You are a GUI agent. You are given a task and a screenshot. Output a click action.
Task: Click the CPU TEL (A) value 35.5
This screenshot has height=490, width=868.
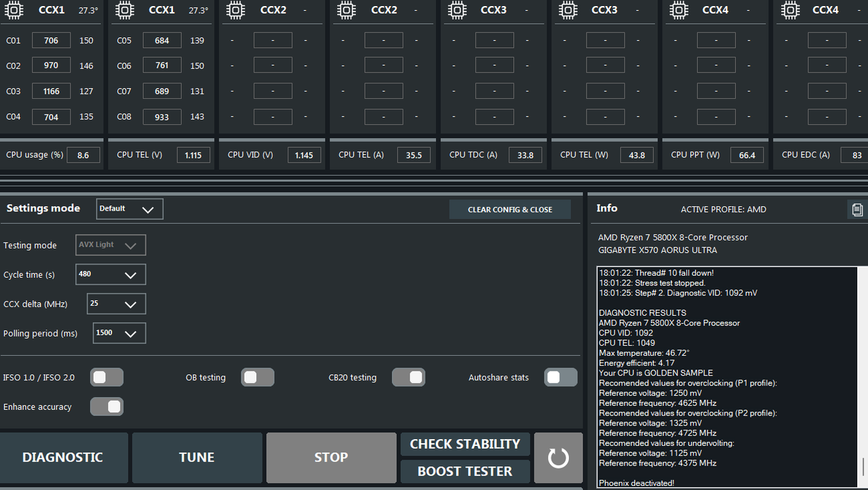(414, 155)
